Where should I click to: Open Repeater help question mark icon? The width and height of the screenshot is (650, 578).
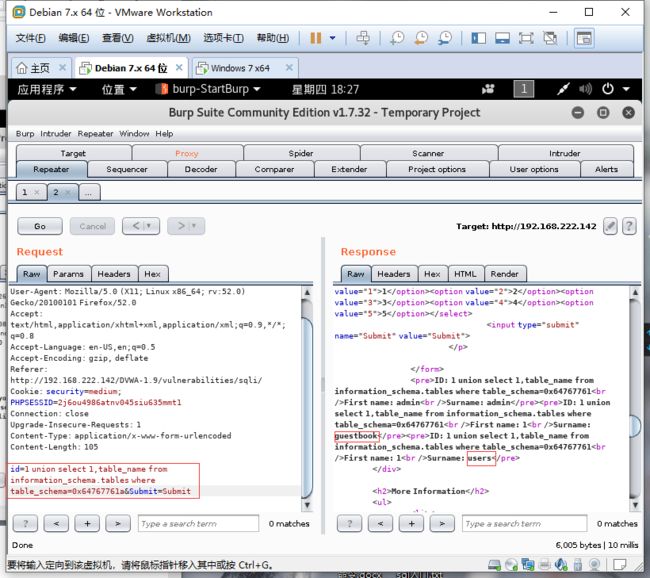point(629,226)
